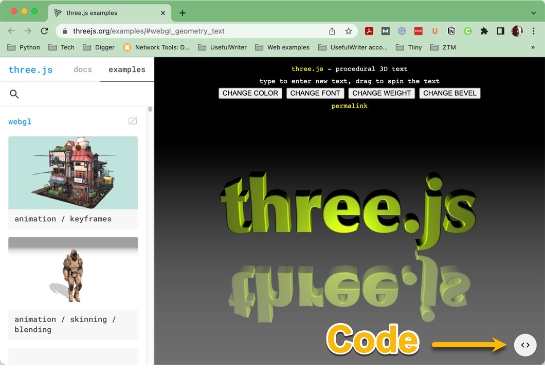Image resolution: width=545 pixels, height=392 pixels.
Task: Open the Chrome three-dot menu
Action: (x=534, y=31)
